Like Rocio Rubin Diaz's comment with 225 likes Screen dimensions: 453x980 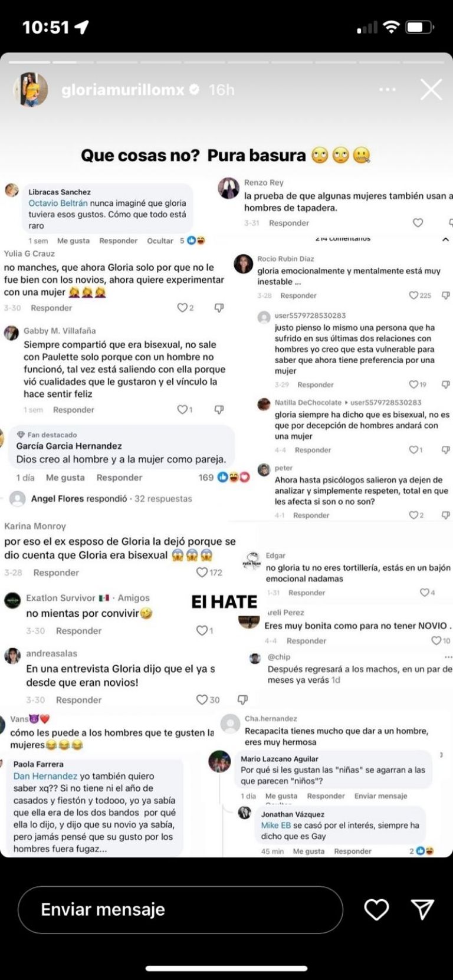[x=413, y=295]
